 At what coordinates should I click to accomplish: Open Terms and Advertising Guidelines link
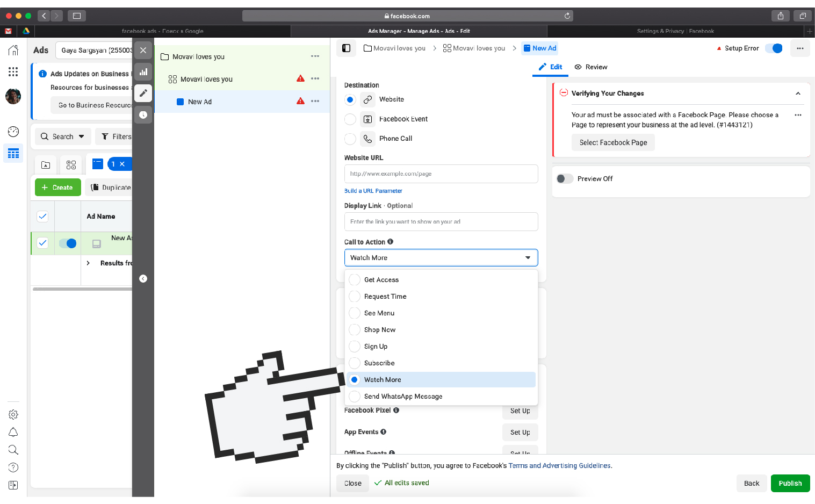point(559,466)
